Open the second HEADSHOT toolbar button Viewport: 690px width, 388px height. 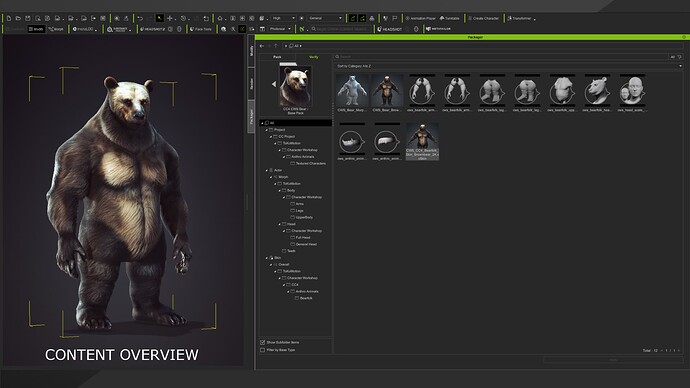pyautogui.click(x=389, y=29)
